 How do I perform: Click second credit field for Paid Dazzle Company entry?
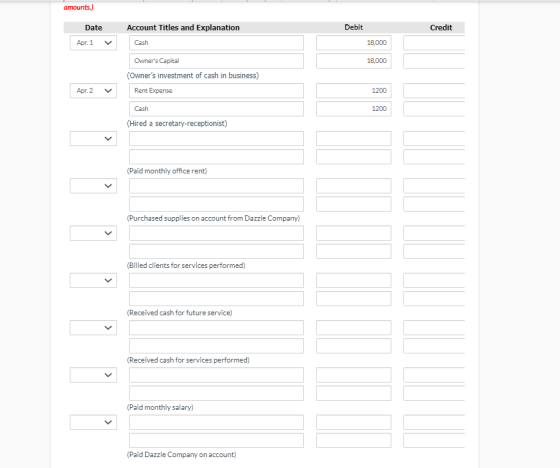tap(434, 440)
